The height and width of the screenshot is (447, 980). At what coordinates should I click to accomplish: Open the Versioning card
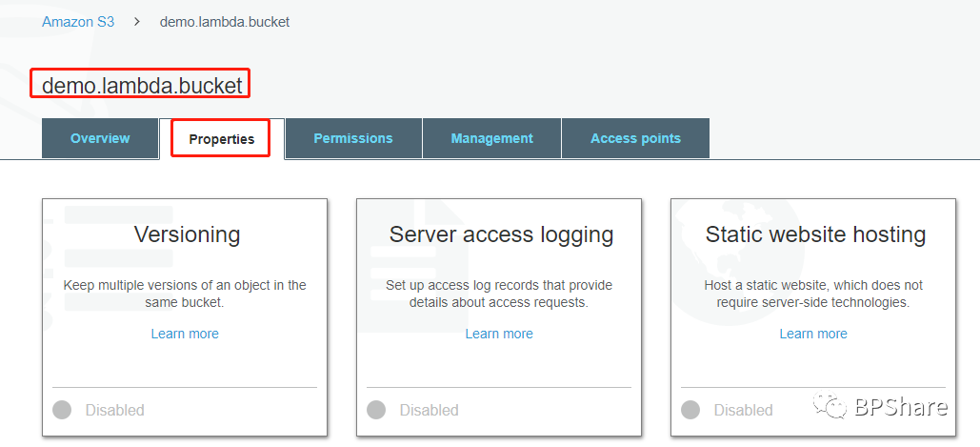click(x=185, y=317)
